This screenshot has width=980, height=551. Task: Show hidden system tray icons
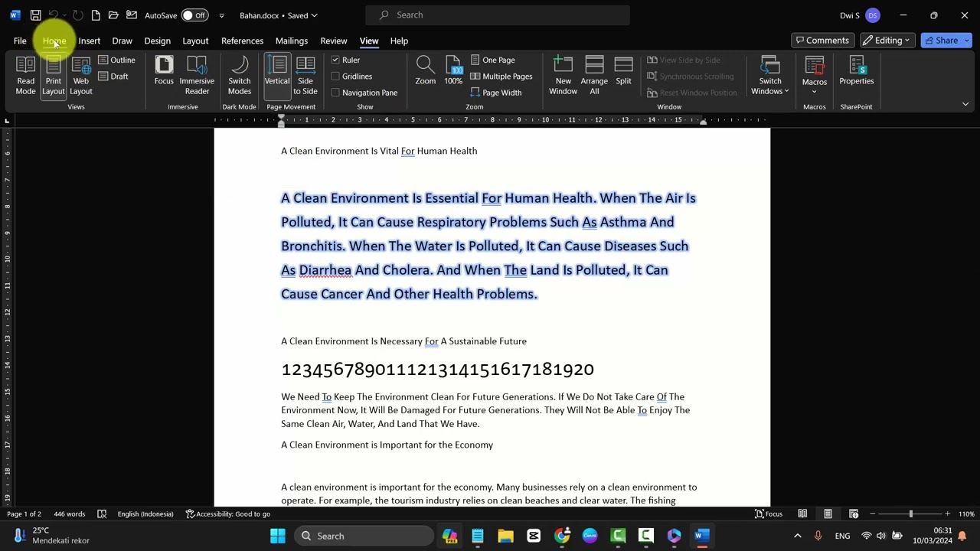(x=797, y=536)
